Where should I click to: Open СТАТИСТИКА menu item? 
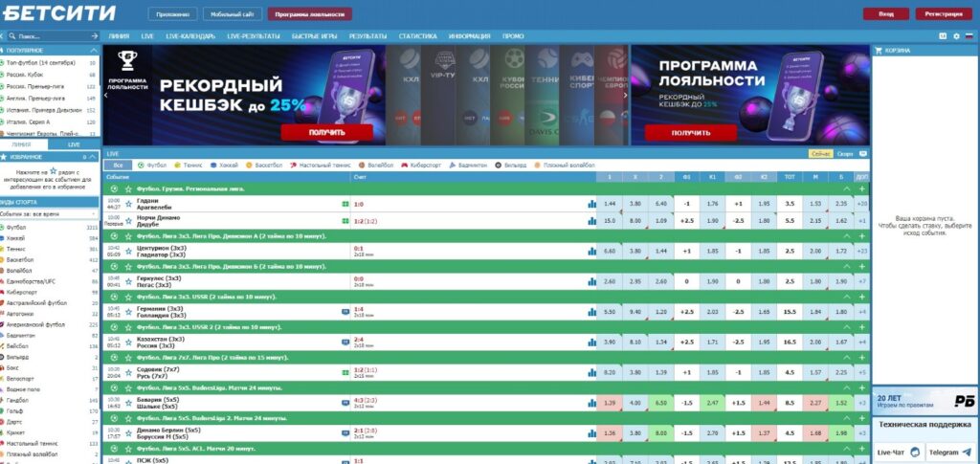pos(417,36)
